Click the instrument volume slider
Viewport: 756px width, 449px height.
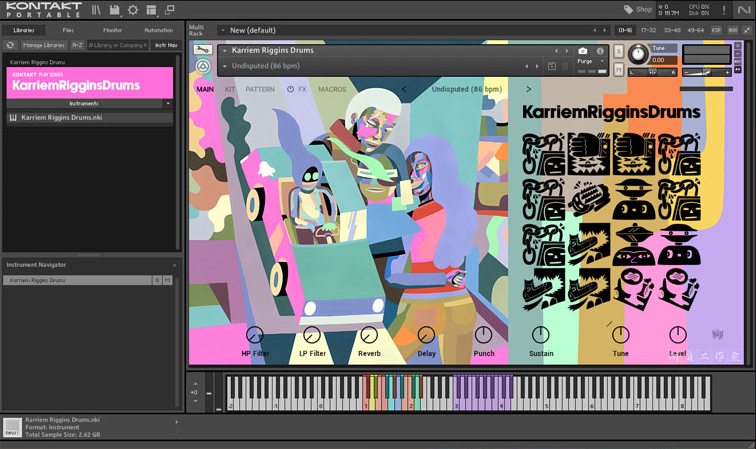[706, 72]
